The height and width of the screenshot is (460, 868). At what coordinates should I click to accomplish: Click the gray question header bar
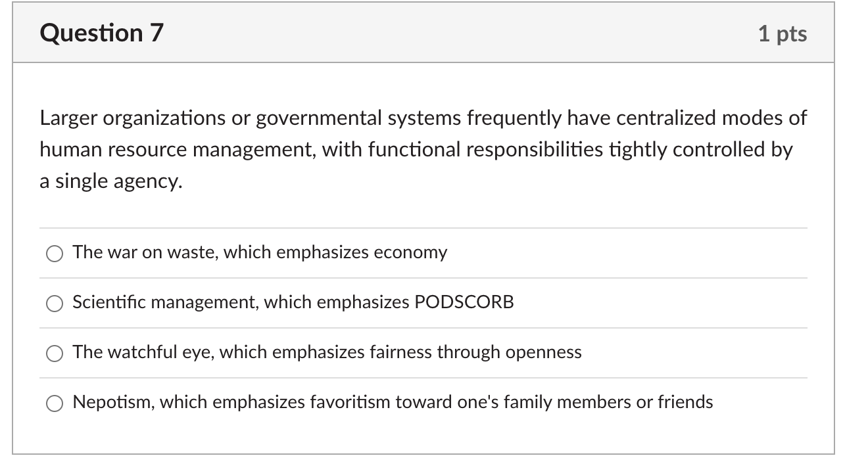coord(423,33)
